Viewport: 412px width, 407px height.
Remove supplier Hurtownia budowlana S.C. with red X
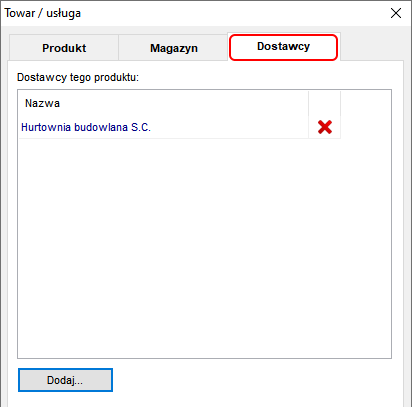point(325,127)
